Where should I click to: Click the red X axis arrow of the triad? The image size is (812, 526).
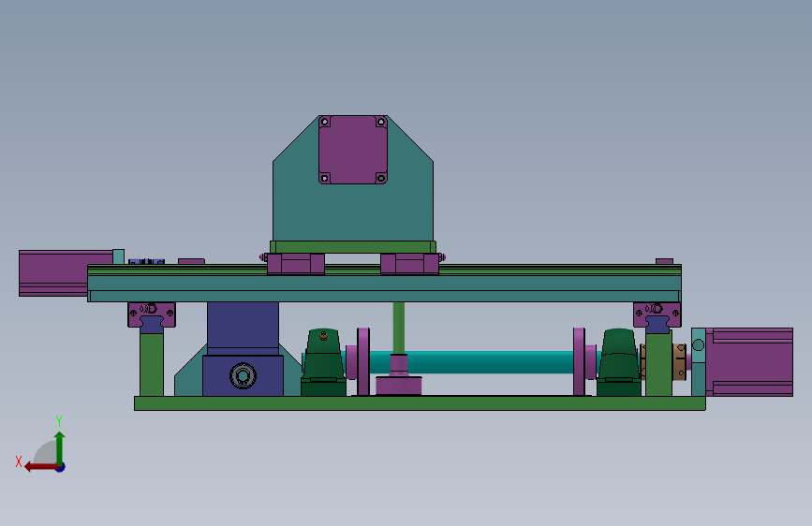tap(41, 466)
